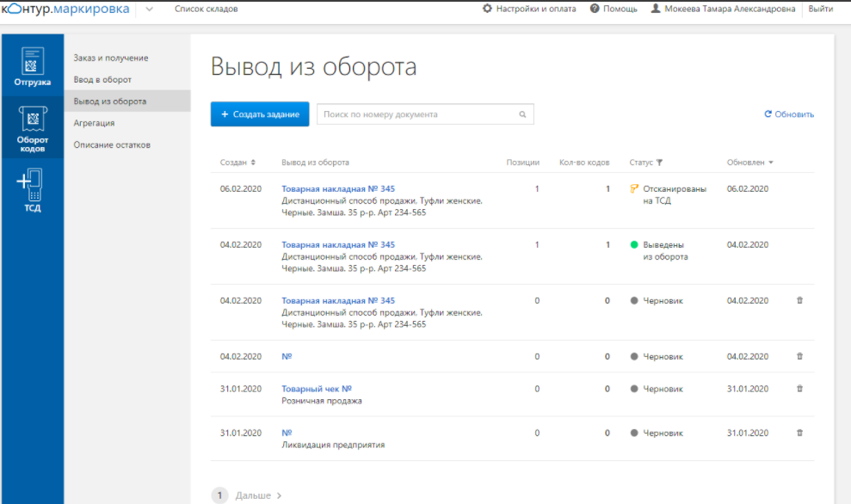Open the № document for Ликвидация предприятия
Screen dimensions: 851x504
287,433
